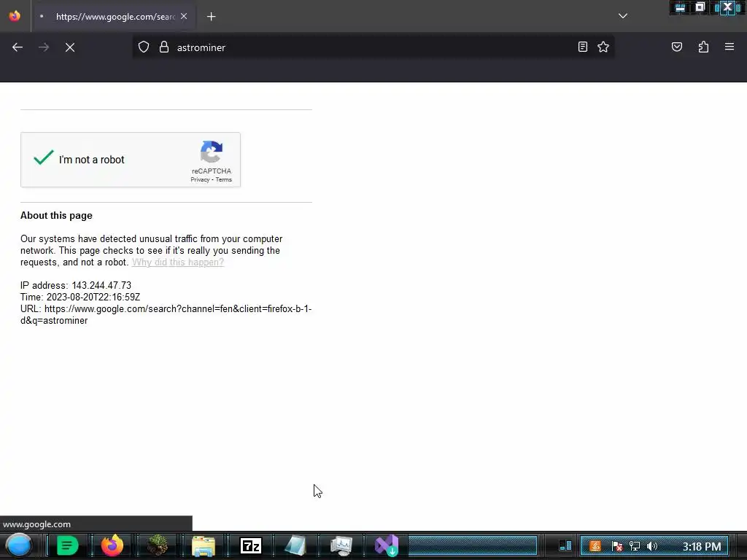747x560 pixels.
Task: Click the reCAPTCHA logo
Action: click(212, 152)
